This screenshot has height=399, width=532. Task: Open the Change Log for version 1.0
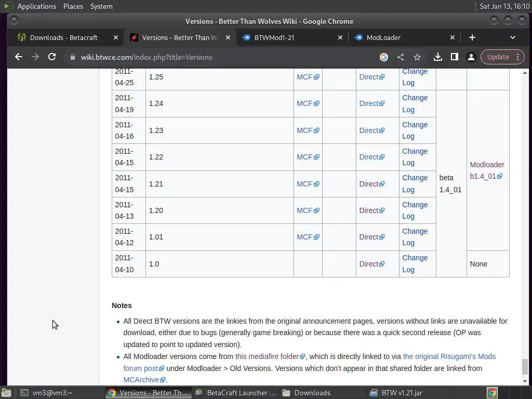click(415, 263)
